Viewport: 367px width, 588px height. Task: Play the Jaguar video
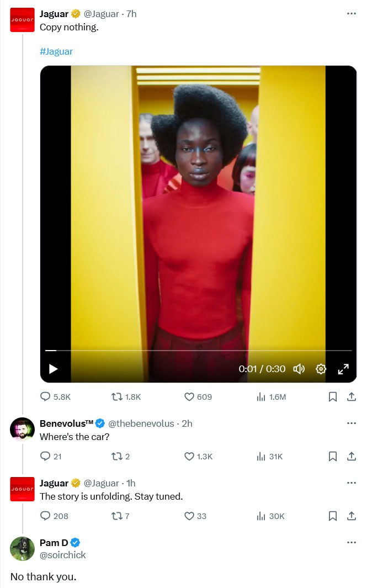53,369
